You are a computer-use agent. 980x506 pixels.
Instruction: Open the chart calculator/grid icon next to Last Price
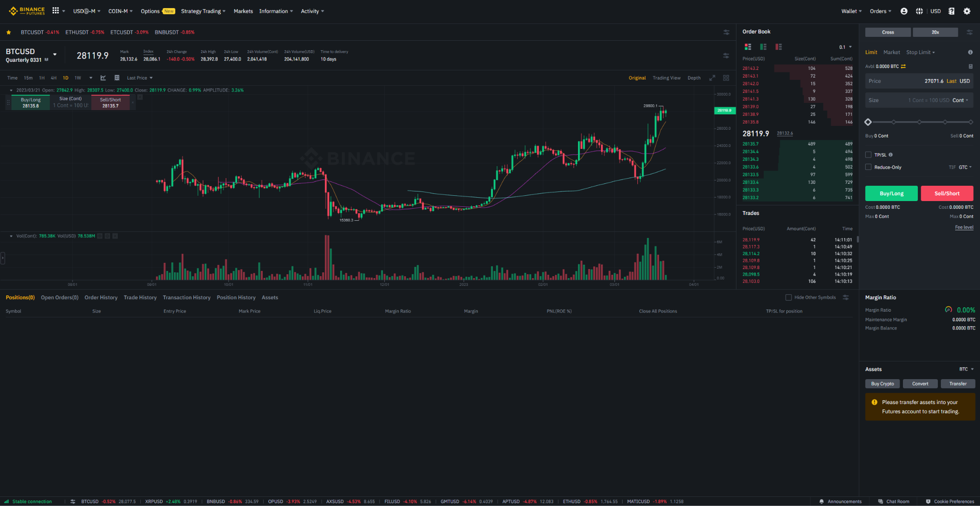pos(117,78)
